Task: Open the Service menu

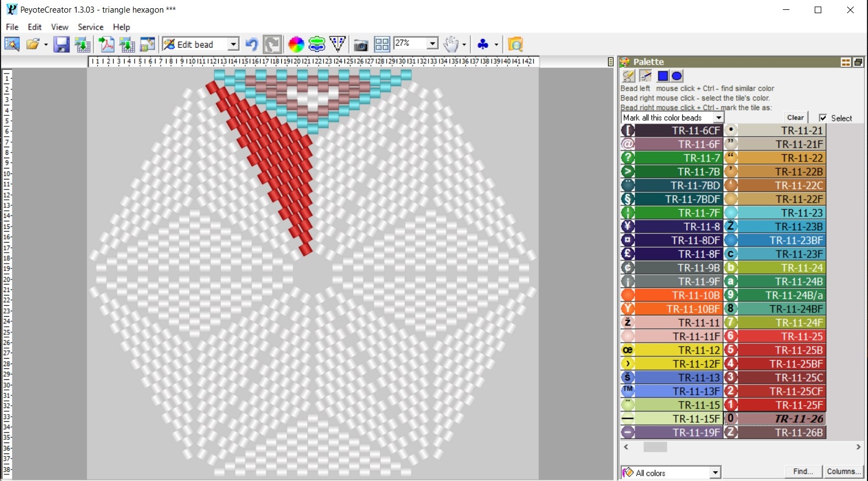Action: click(x=91, y=27)
